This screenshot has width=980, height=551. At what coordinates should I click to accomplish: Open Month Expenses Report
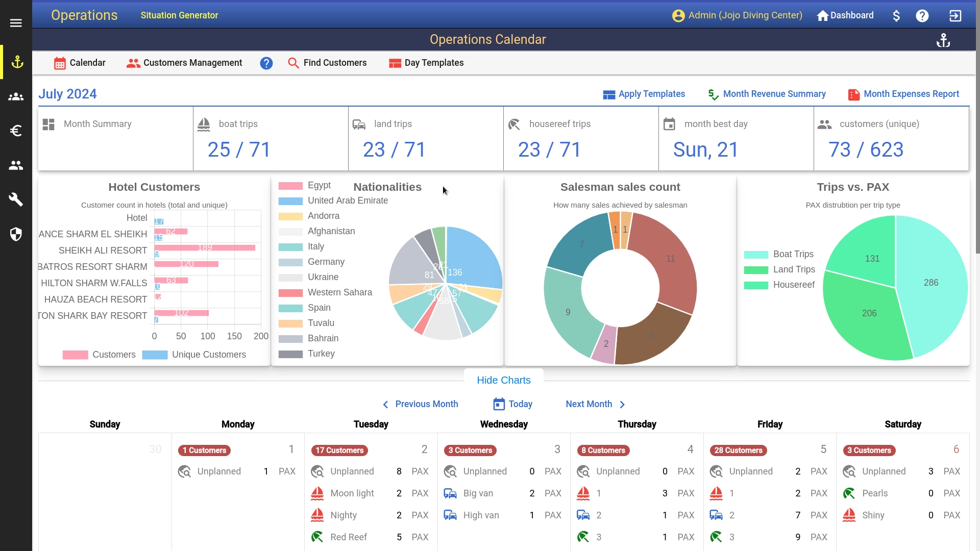pos(903,94)
